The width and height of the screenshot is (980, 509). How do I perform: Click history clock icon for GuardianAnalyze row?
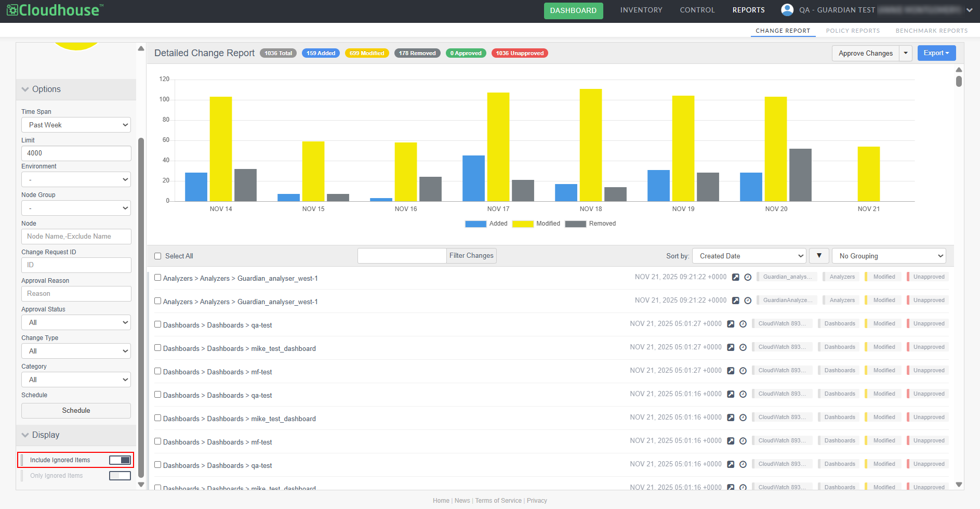[x=748, y=301]
